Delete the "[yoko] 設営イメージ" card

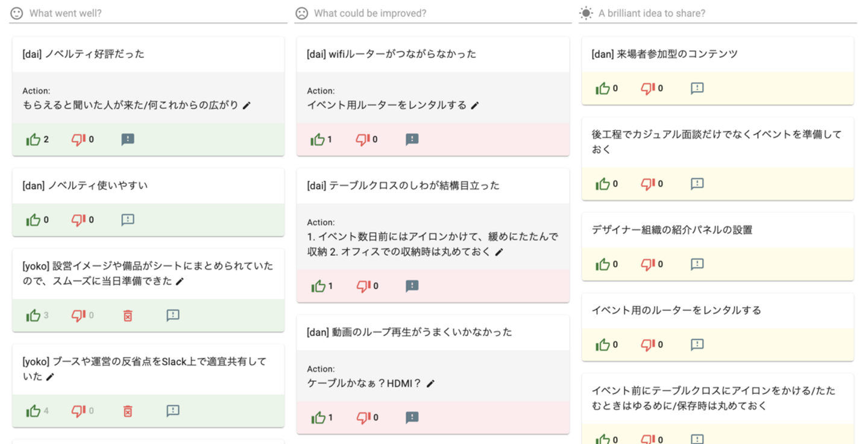coord(128,316)
